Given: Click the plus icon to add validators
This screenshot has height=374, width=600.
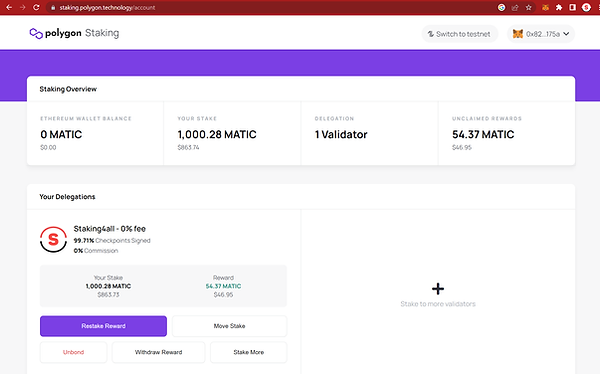Looking at the screenshot, I should coord(438,289).
